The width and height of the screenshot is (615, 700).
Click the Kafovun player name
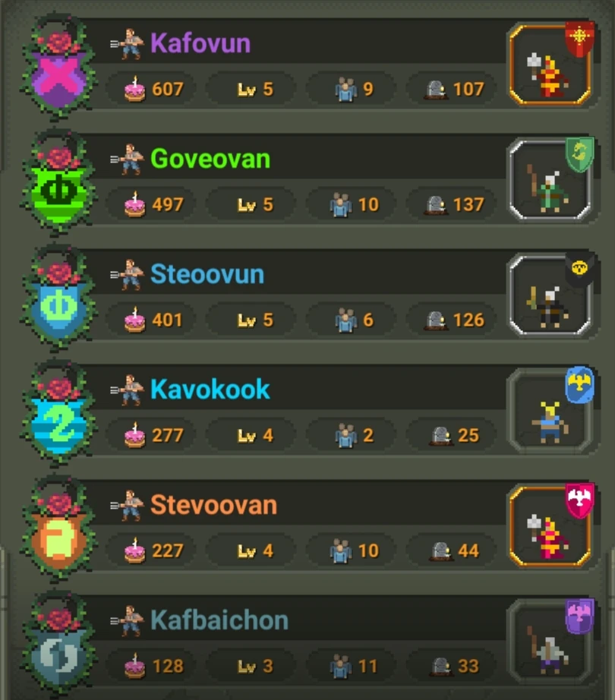200,43
